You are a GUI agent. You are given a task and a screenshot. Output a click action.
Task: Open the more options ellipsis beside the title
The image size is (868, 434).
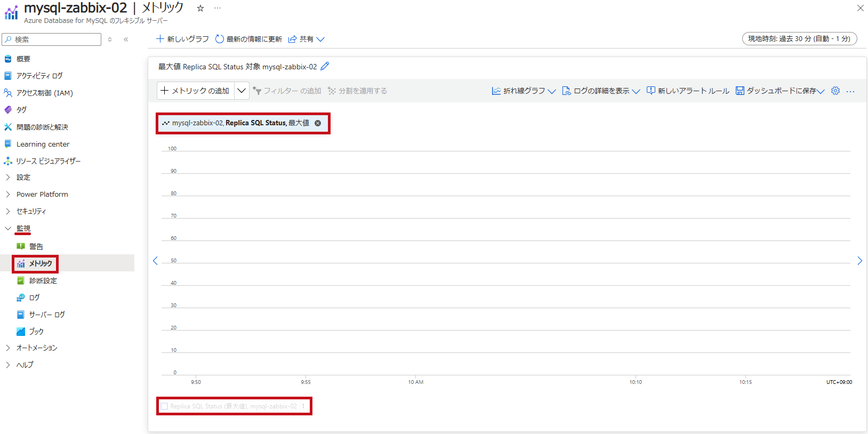[x=218, y=8]
